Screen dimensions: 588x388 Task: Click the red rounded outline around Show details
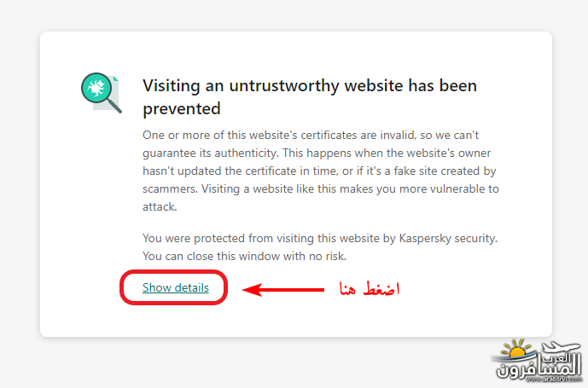tap(173, 287)
